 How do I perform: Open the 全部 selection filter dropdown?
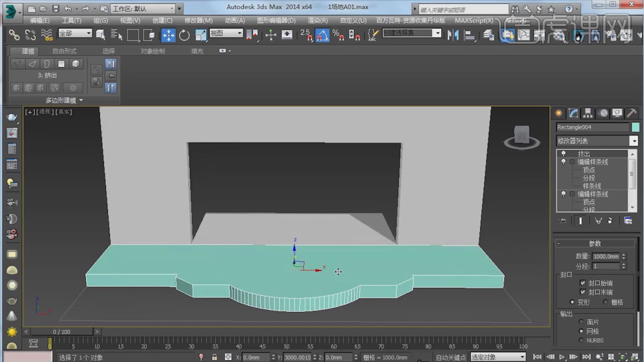pos(75,33)
